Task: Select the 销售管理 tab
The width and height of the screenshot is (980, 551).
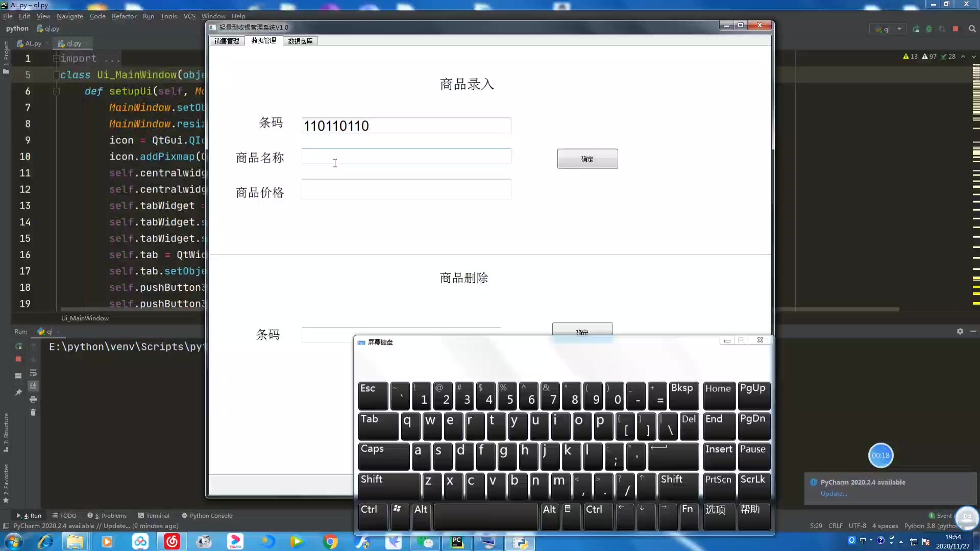Action: pos(227,41)
